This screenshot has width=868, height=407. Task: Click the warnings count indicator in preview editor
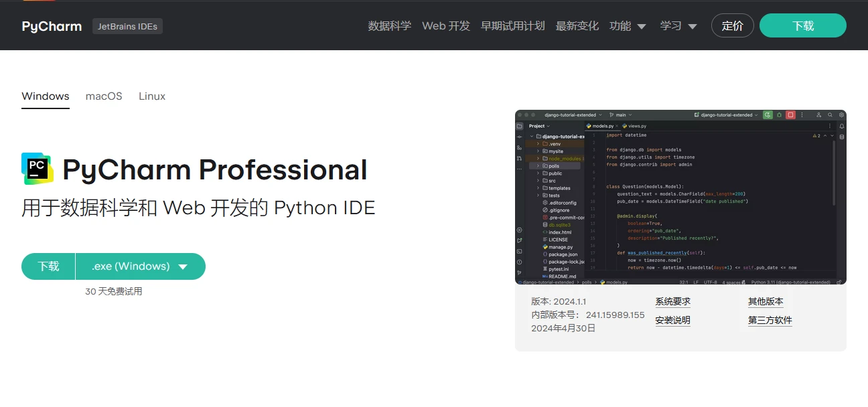pyautogui.click(x=818, y=136)
